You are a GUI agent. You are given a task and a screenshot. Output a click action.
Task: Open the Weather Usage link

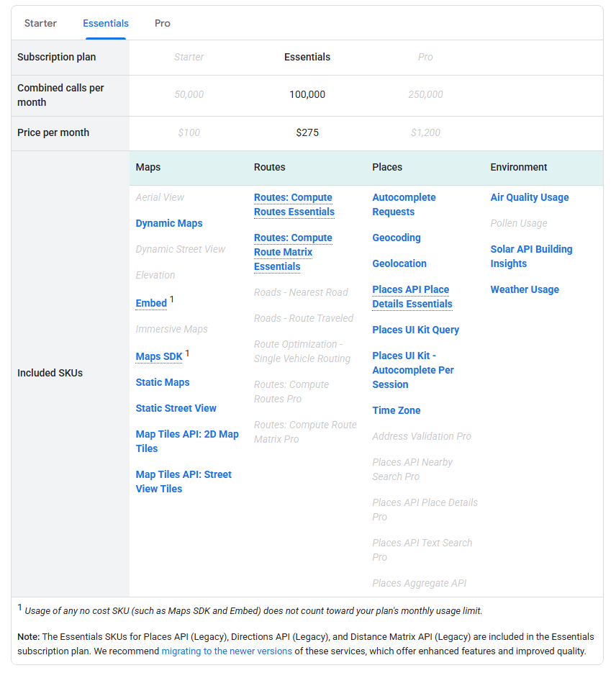(525, 289)
